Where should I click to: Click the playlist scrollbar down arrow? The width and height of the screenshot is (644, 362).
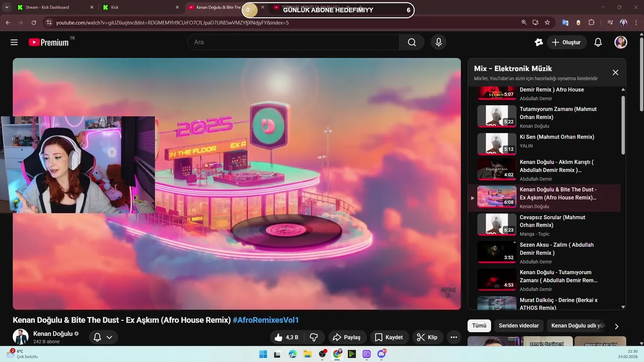(623, 307)
